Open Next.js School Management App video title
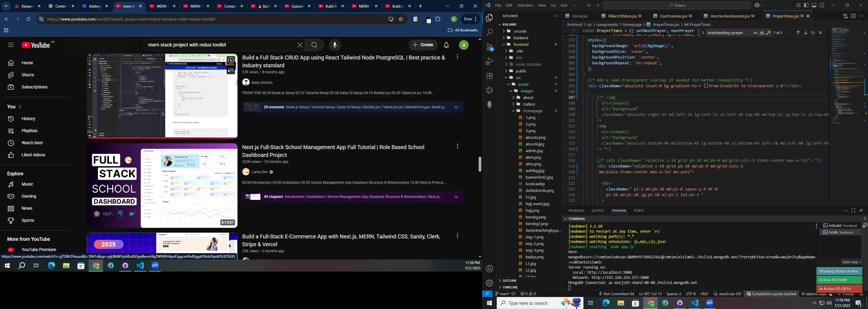The width and height of the screenshot is (868, 309). [x=333, y=151]
